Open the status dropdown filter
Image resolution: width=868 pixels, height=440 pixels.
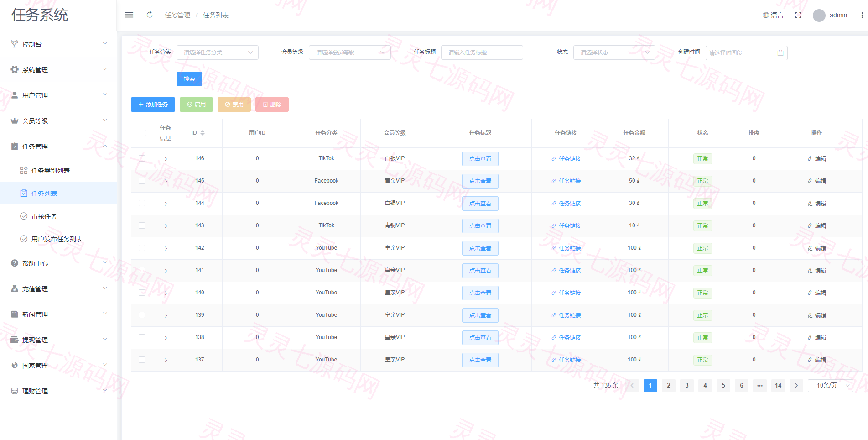pyautogui.click(x=614, y=52)
